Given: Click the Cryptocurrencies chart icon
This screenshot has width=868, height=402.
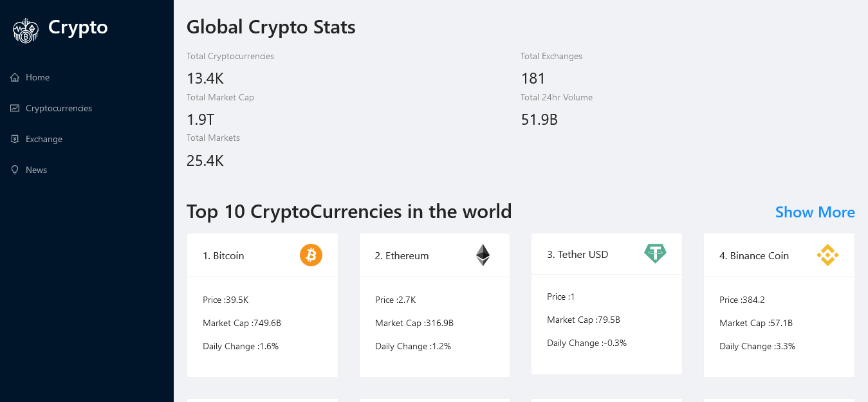Looking at the screenshot, I should click(x=15, y=108).
